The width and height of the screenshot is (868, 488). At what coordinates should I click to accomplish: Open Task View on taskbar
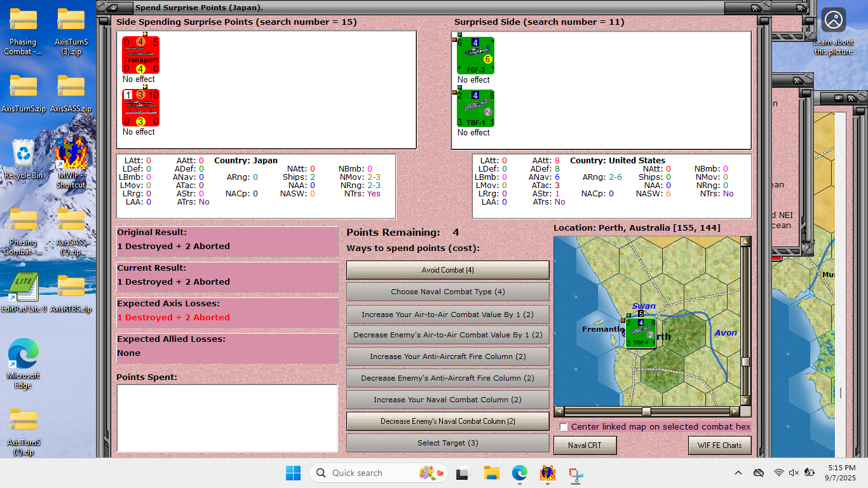click(x=463, y=473)
